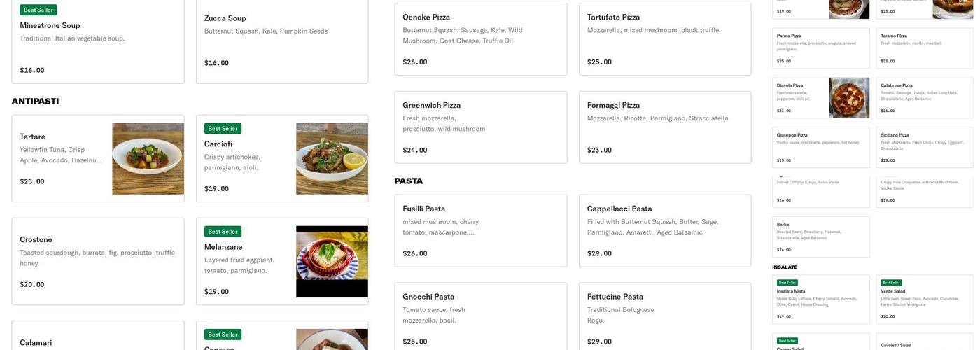The image size is (980, 350).
Task: Select the Crostone antipasti item
Action: coord(98,261)
